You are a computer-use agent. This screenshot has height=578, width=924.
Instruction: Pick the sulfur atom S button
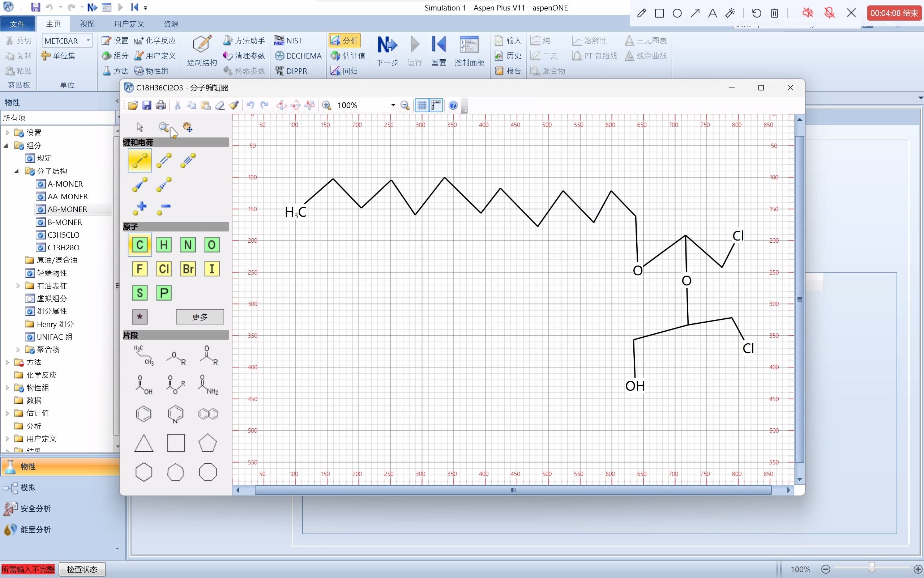pyautogui.click(x=140, y=293)
